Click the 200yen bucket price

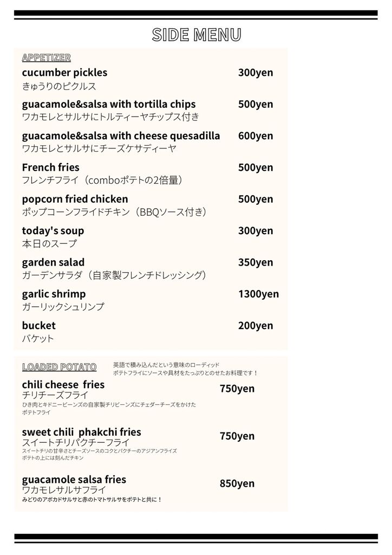[x=256, y=326]
